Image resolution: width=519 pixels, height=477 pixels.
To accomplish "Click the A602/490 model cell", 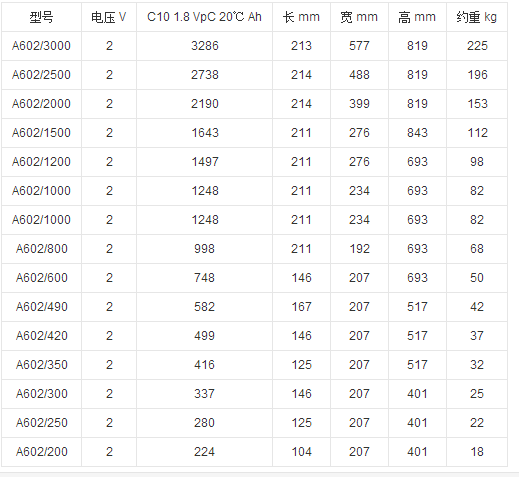I will point(42,307).
